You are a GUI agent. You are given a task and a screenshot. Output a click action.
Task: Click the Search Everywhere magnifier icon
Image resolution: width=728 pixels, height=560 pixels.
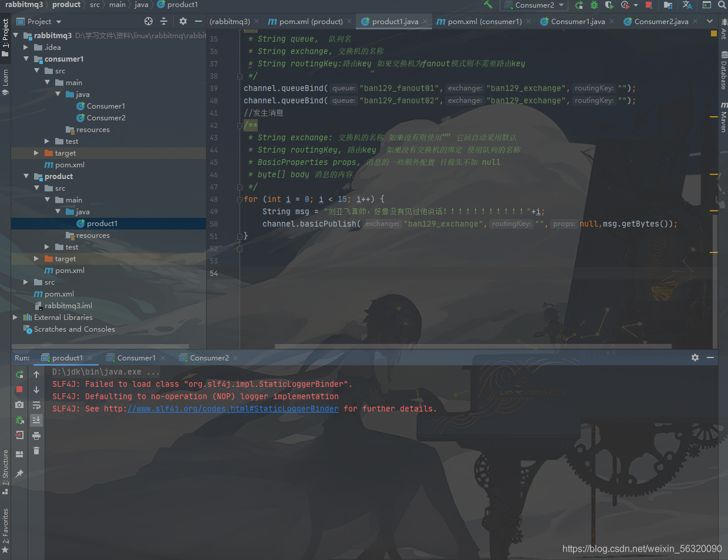click(722, 5)
